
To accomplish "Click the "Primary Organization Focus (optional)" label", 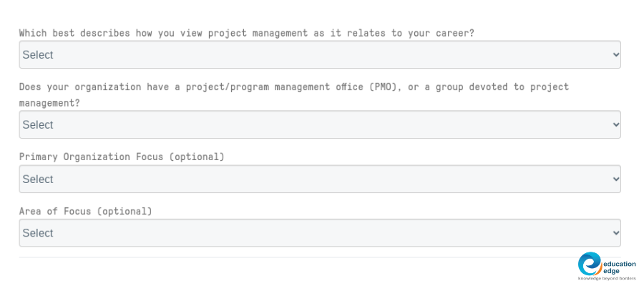I will click(x=122, y=157).
